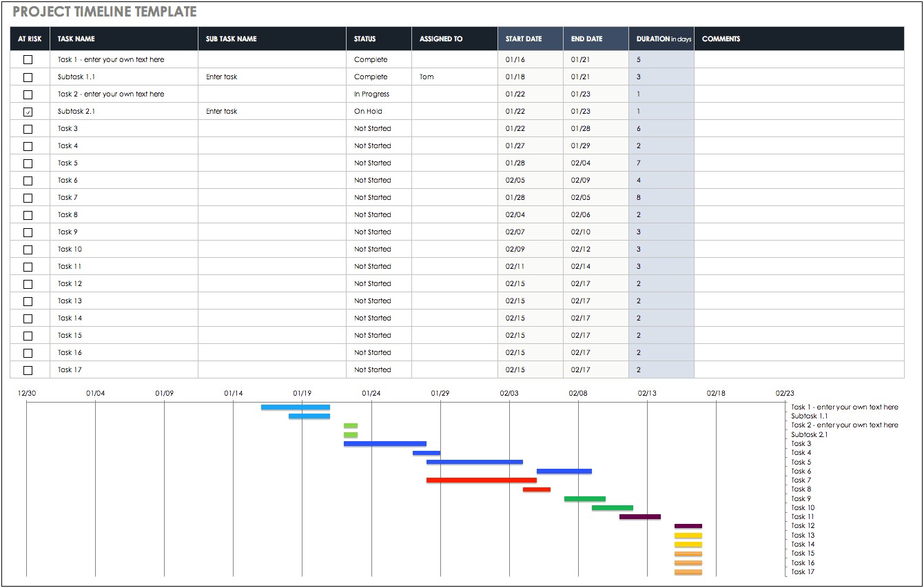Select the orange Task 17 Gantt bar
924x588 pixels.
pyautogui.click(x=688, y=571)
